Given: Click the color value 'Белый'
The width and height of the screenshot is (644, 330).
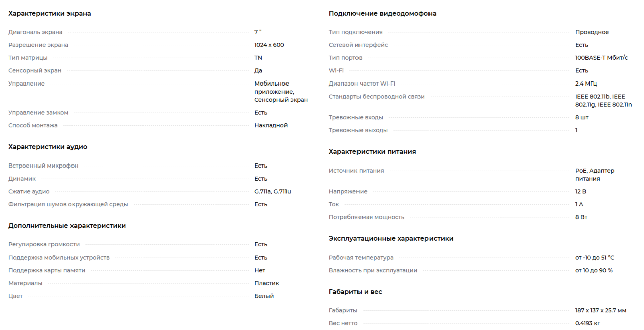Looking at the screenshot, I should 264,296.
